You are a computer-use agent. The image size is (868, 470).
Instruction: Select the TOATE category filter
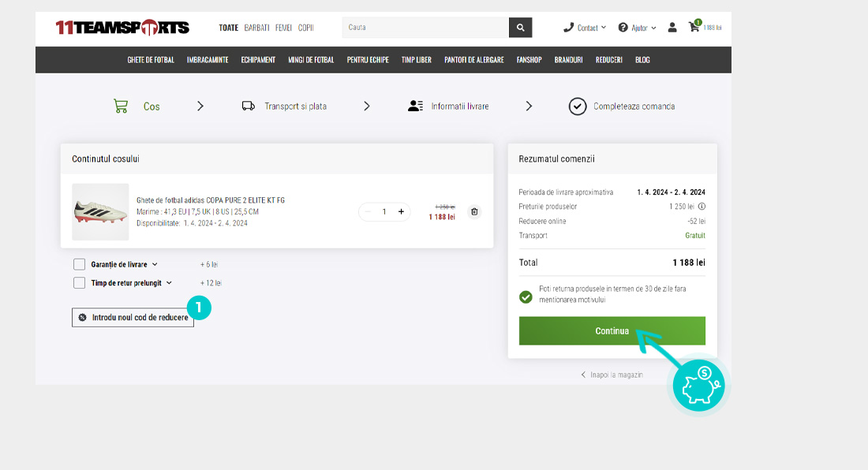coord(229,28)
